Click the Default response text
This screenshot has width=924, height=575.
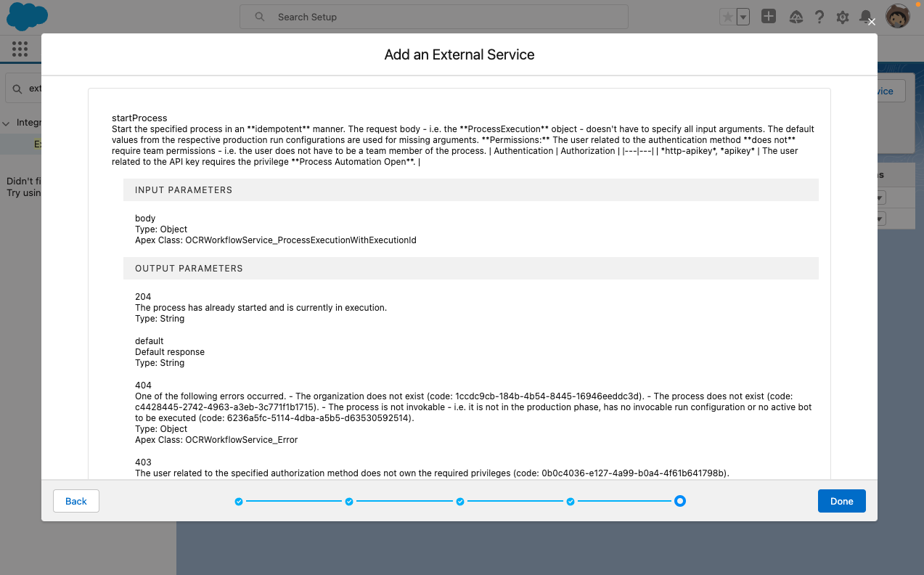[170, 352]
